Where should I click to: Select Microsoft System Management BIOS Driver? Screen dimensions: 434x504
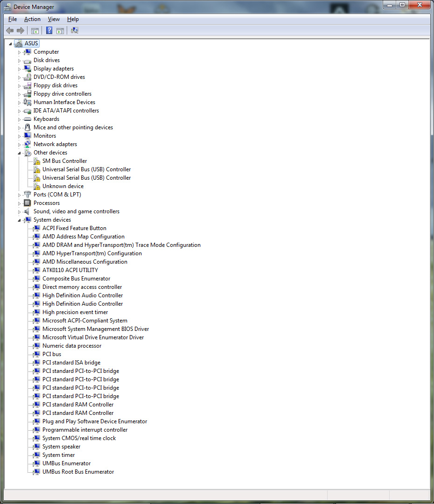tap(96, 329)
